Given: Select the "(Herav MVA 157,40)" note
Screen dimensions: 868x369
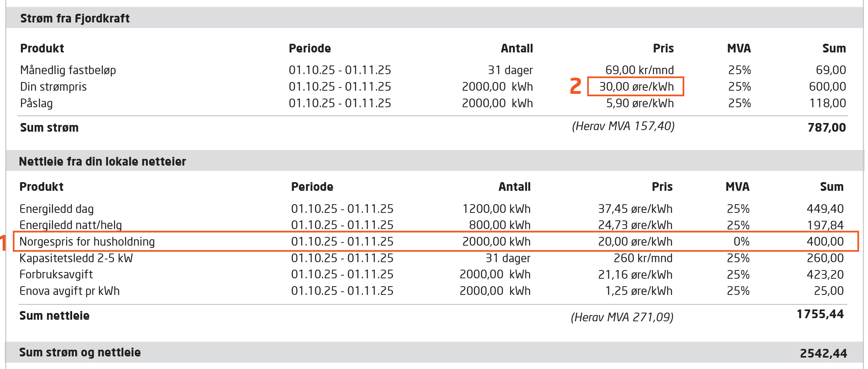Looking at the screenshot, I should click(x=623, y=126).
